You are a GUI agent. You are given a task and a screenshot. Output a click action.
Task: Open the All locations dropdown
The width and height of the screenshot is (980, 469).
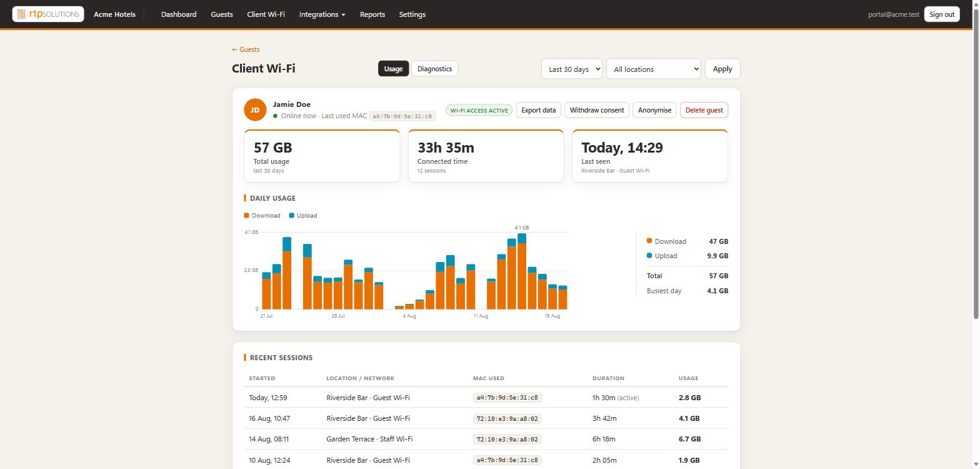654,69
